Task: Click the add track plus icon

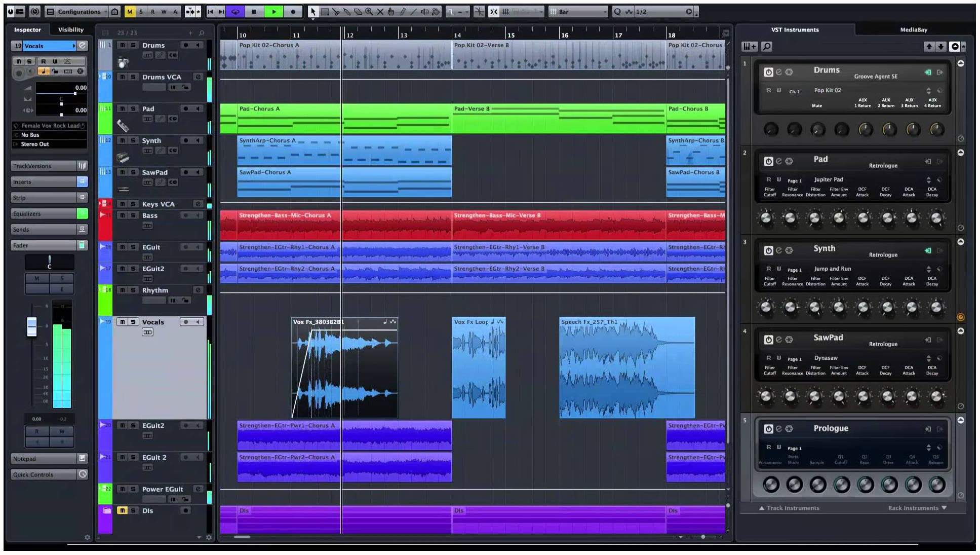Action: tap(191, 33)
